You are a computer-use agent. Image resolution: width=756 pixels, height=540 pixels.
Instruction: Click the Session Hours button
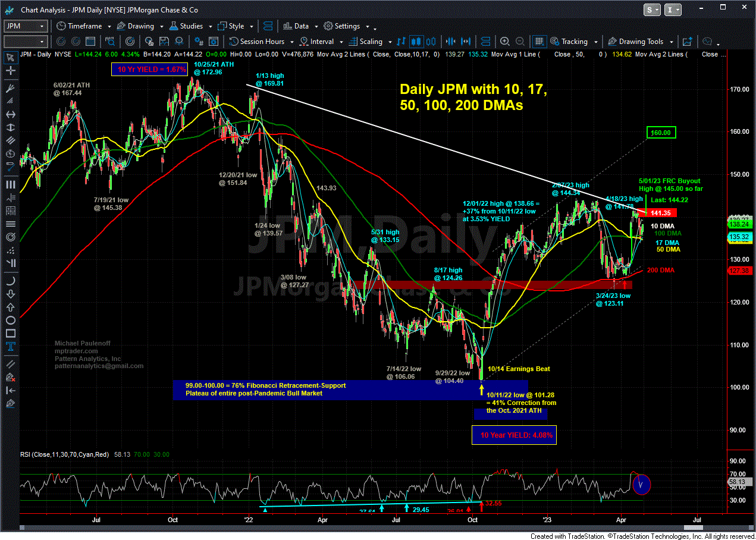tap(256, 42)
